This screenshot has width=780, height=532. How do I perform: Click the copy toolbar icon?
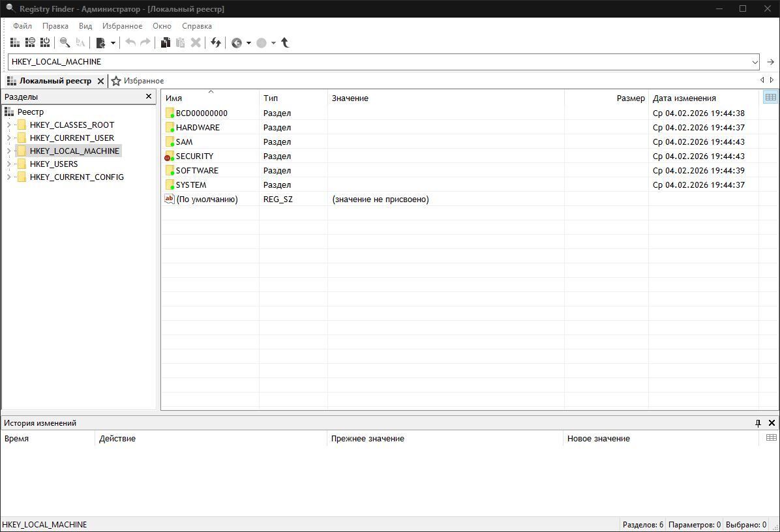tap(166, 43)
